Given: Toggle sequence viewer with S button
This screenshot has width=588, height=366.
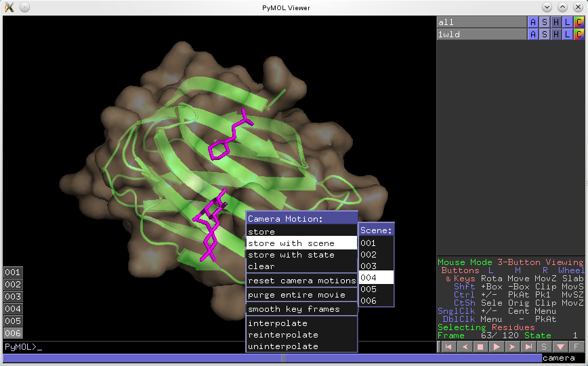Looking at the screenshot, I should pyautogui.click(x=544, y=347).
